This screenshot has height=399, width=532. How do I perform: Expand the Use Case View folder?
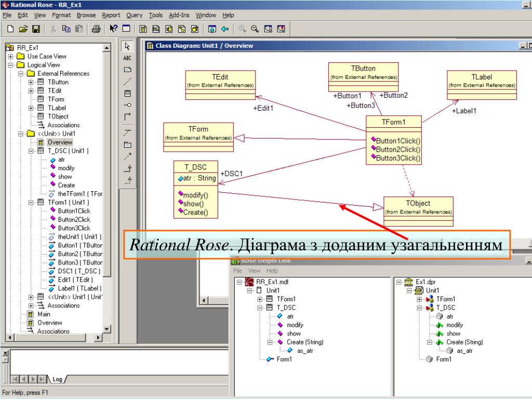point(10,56)
